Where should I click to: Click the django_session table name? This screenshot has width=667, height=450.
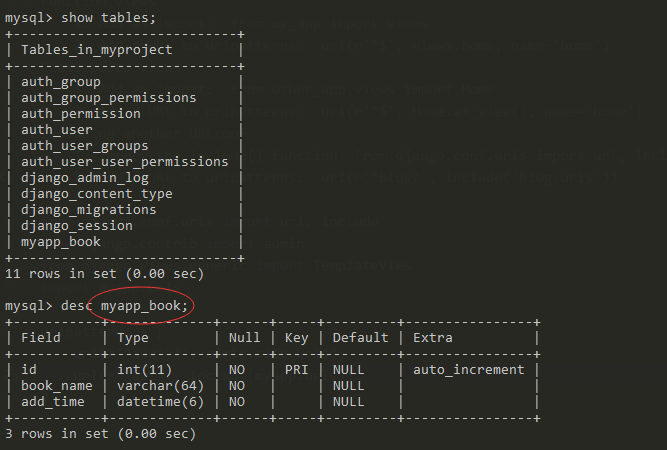click(x=76, y=225)
